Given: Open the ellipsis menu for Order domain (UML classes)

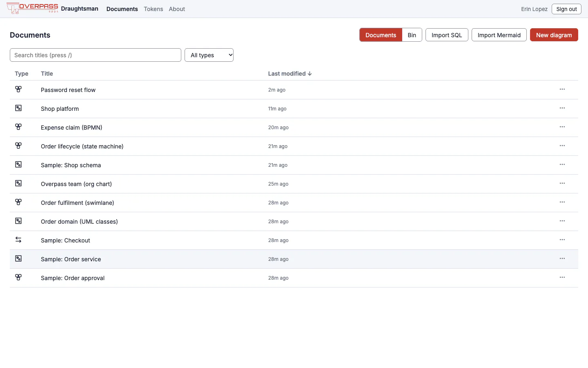Looking at the screenshot, I should point(562,221).
